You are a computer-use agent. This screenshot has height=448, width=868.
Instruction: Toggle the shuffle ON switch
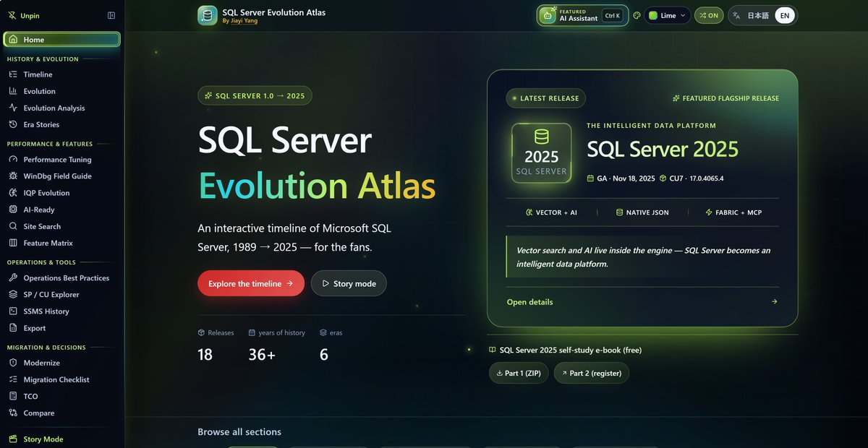tap(709, 15)
